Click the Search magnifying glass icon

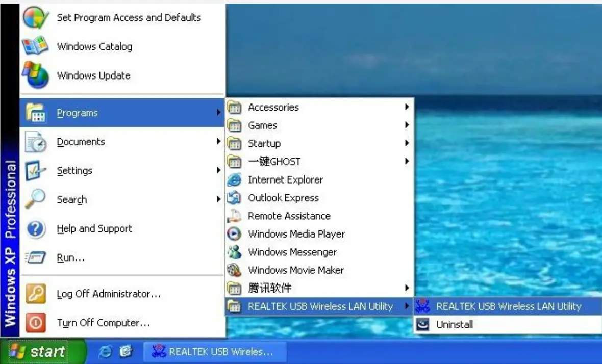tap(35, 199)
